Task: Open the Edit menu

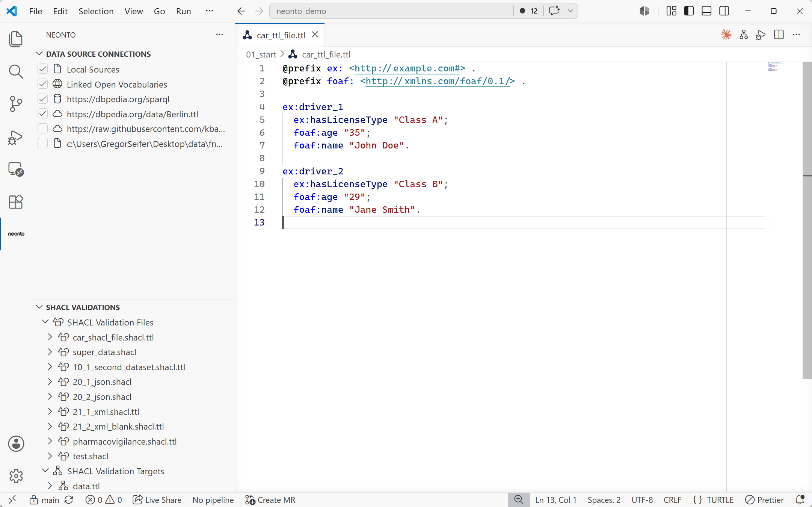Action: (x=60, y=11)
